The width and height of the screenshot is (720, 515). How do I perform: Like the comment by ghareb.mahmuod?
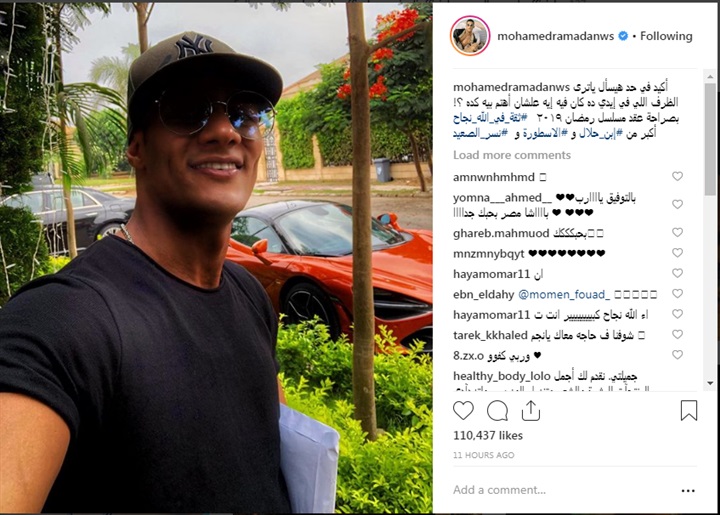(x=677, y=232)
